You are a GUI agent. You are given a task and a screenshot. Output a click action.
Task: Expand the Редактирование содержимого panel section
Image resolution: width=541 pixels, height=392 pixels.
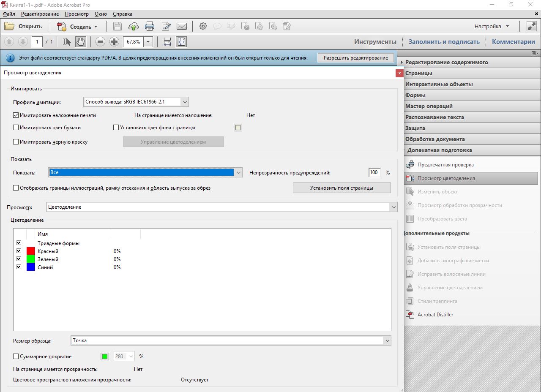pos(446,62)
